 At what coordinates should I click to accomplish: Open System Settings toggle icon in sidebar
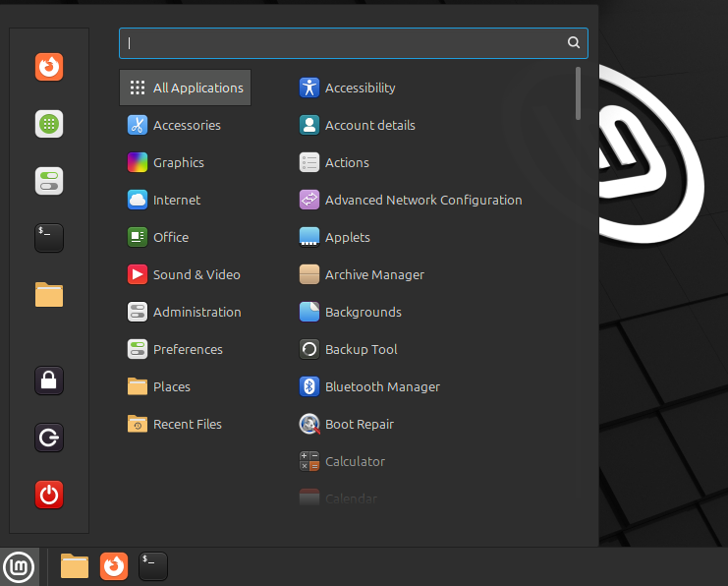point(49,181)
